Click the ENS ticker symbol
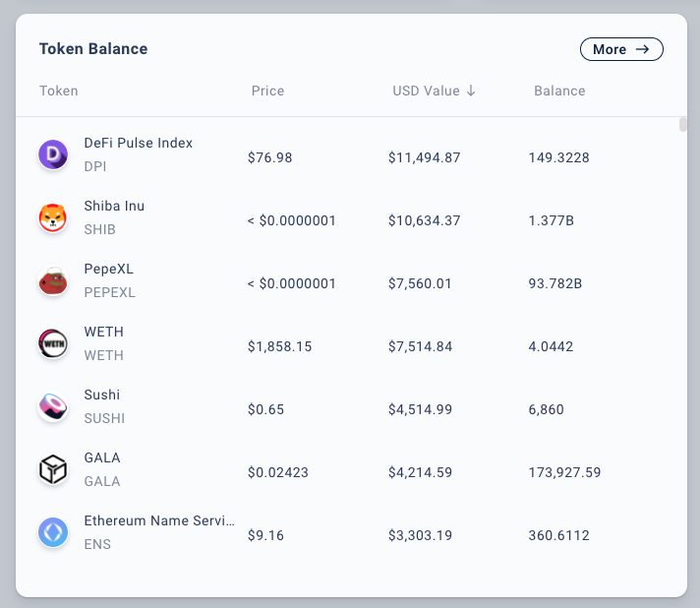The height and width of the screenshot is (608, 700). tap(97, 545)
